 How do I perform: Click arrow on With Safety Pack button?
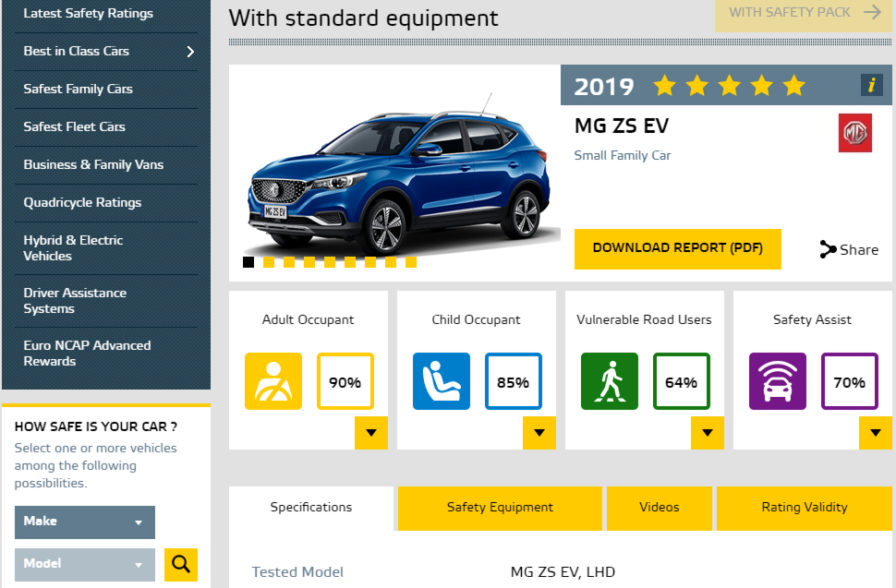pos(873,12)
